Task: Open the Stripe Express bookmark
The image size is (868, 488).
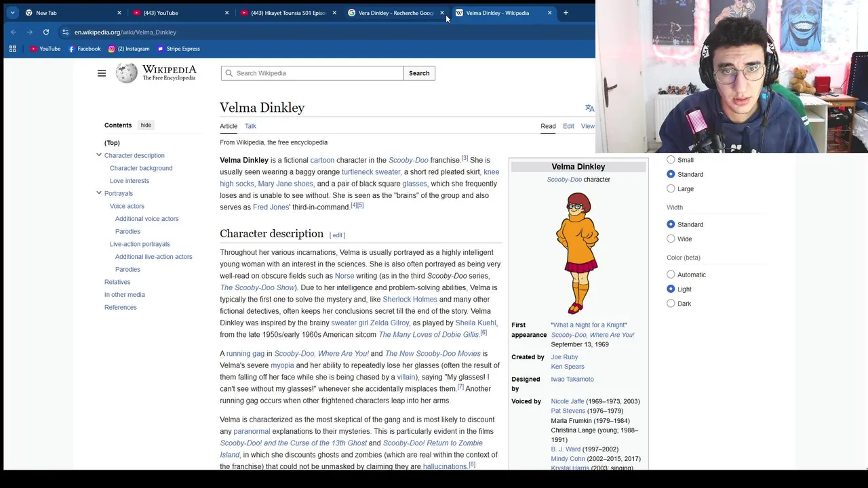Action: (x=178, y=49)
